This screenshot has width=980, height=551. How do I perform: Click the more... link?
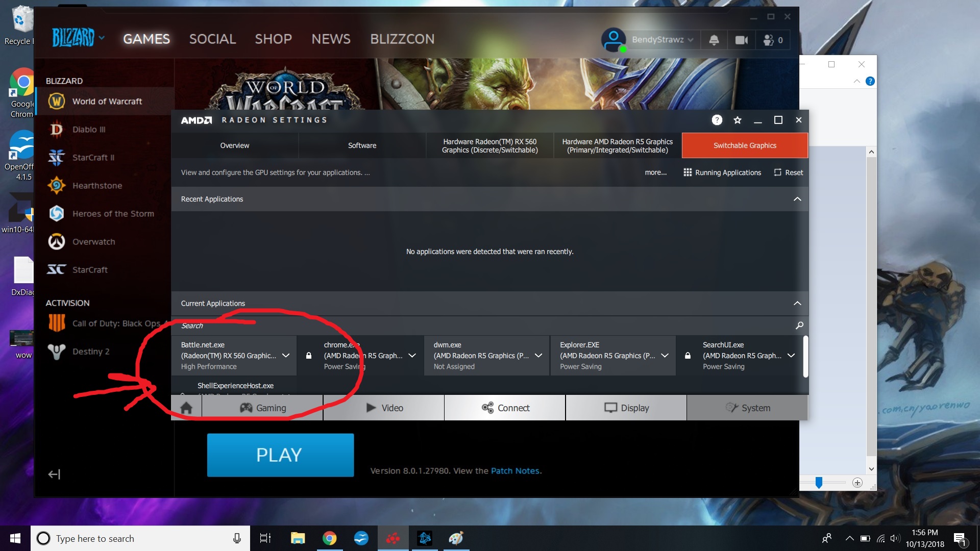coord(655,172)
